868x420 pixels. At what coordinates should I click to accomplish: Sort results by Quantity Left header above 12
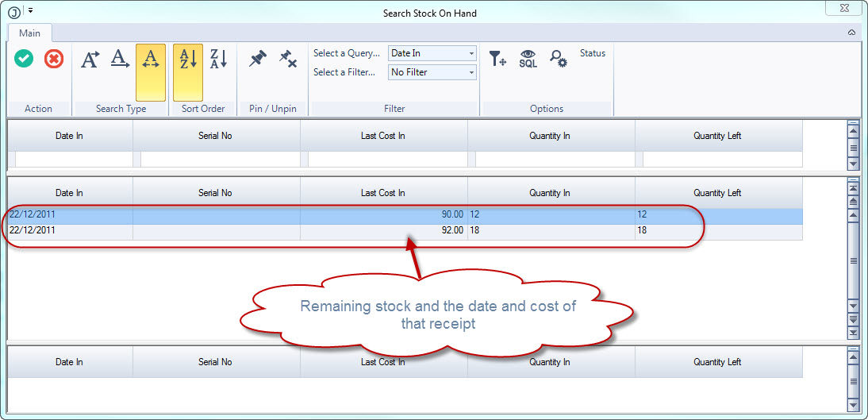717,193
